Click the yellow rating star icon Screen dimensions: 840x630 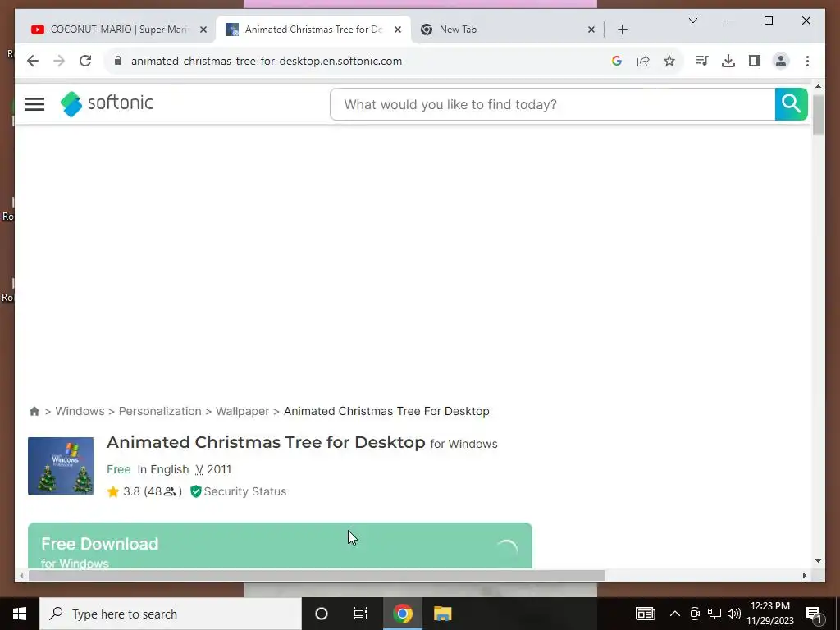pyautogui.click(x=112, y=491)
